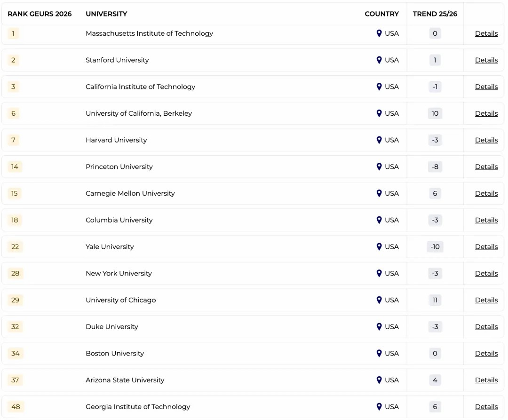Image resolution: width=508 pixels, height=420 pixels.
Task: Click the location pin icon beside MIT's country
Action: tap(379, 33)
